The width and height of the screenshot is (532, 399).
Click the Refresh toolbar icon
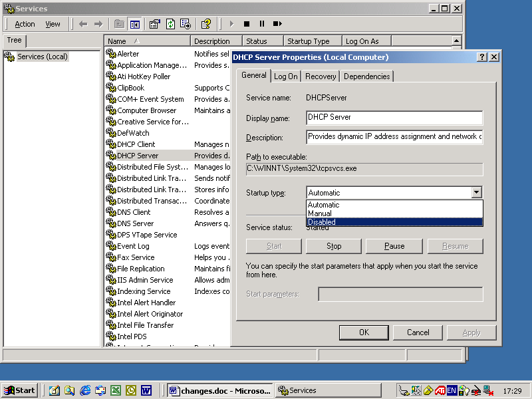170,24
